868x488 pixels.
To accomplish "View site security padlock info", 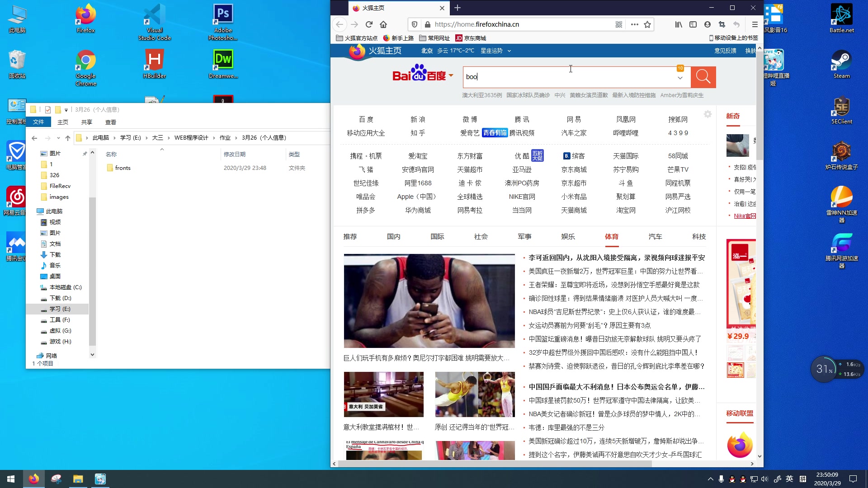I will click(x=427, y=24).
